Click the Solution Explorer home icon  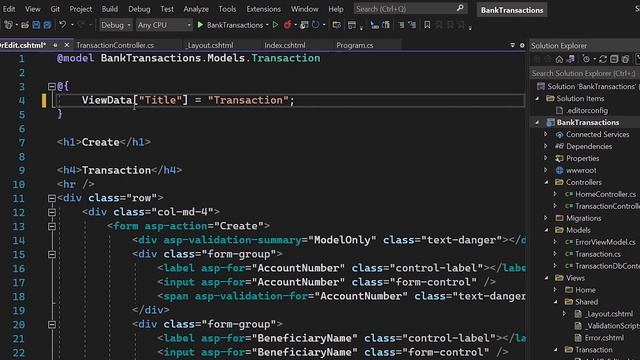(559, 60)
